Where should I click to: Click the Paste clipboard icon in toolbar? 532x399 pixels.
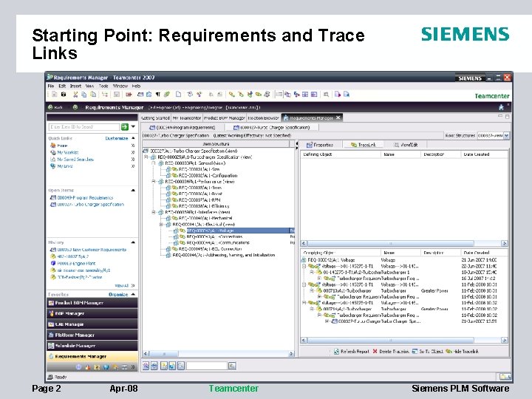[x=93, y=95]
